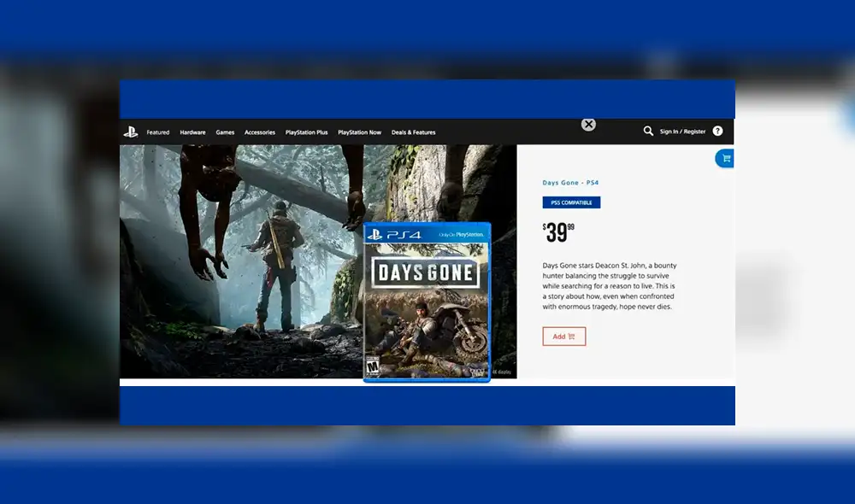855x504 pixels.
Task: Browse the Games section
Action: click(225, 132)
